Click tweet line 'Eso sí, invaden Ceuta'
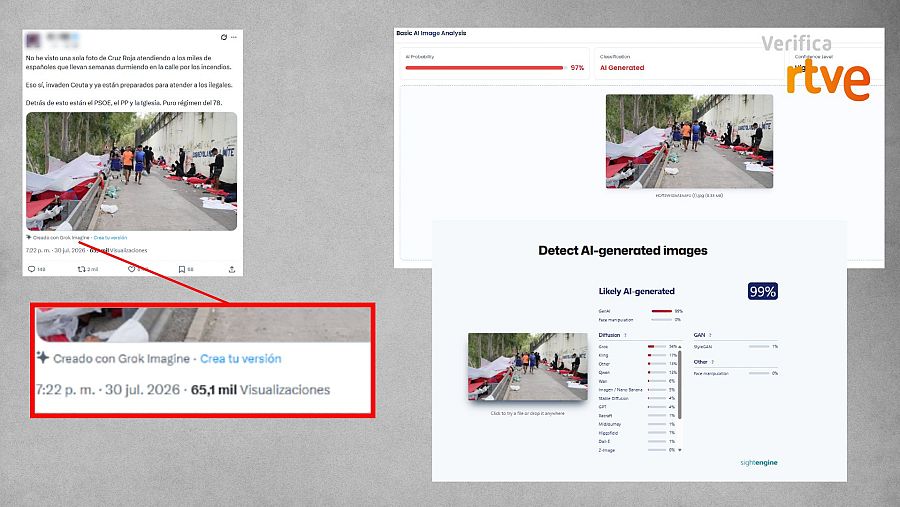This screenshot has height=507, width=900. coord(129,85)
